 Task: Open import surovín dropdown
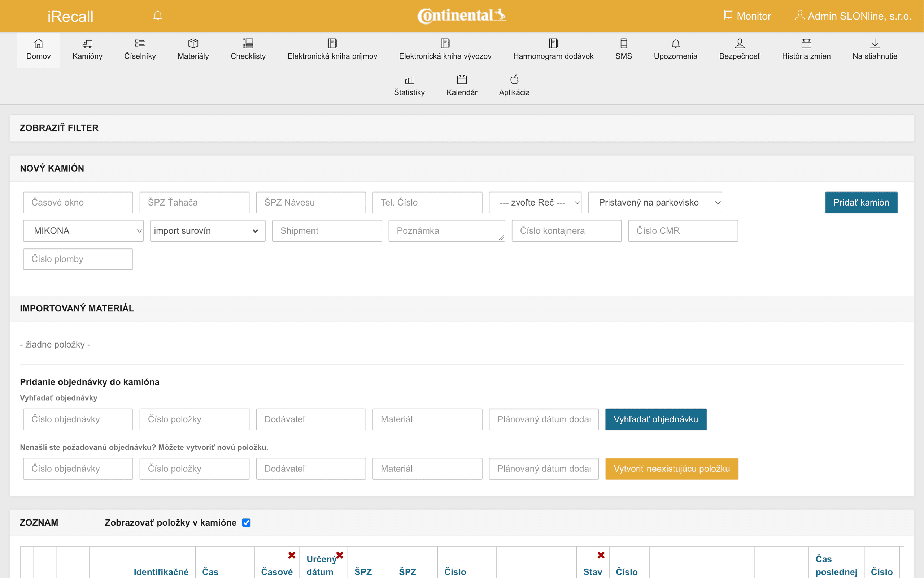click(x=208, y=231)
